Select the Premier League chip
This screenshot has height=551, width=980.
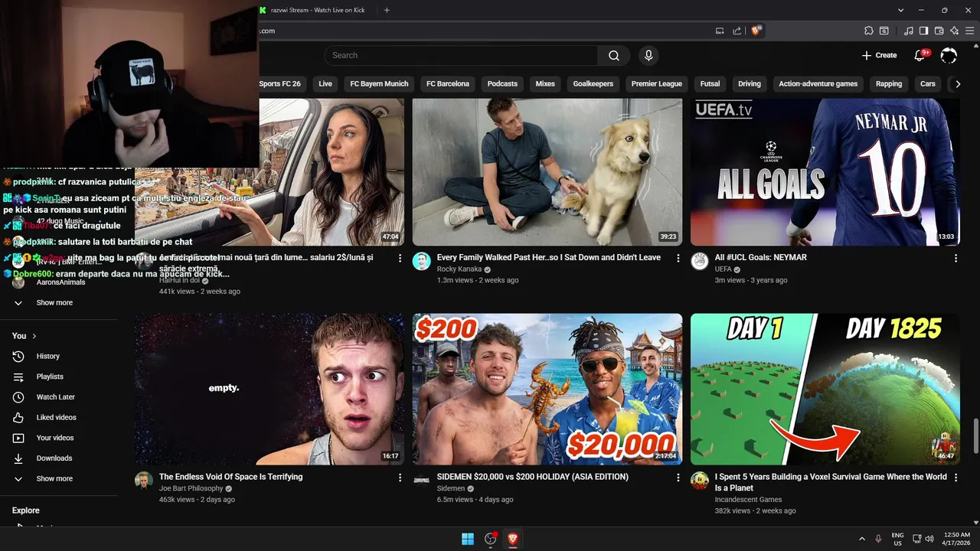click(656, 84)
